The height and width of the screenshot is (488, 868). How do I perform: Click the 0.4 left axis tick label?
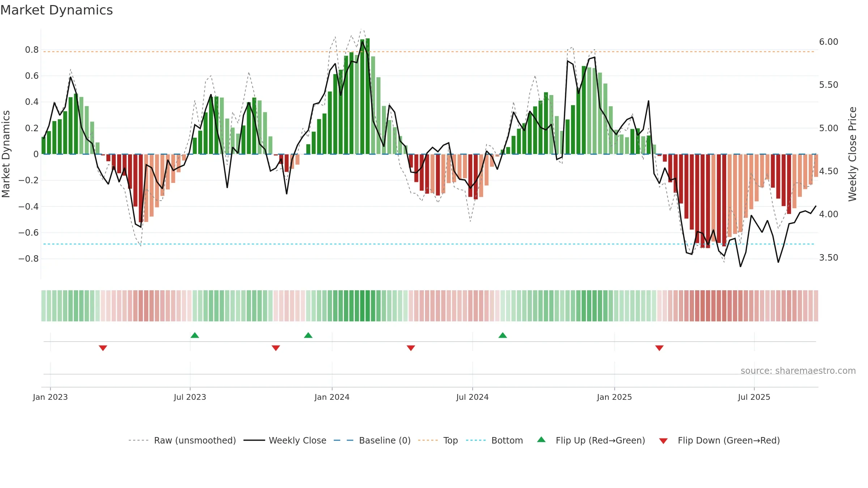(x=32, y=102)
